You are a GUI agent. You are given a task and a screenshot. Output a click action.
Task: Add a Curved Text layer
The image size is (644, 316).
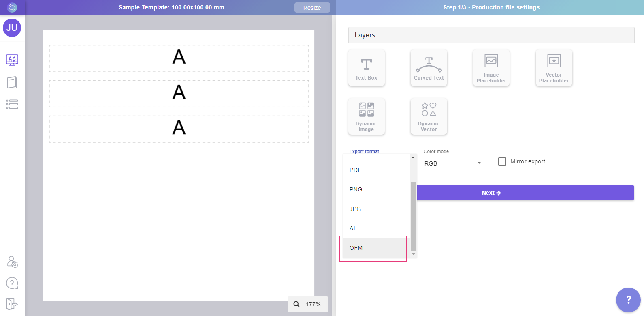[429, 68]
